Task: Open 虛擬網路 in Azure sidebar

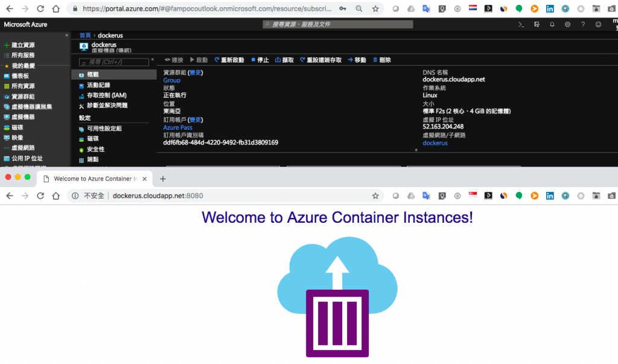Action: (x=23, y=148)
